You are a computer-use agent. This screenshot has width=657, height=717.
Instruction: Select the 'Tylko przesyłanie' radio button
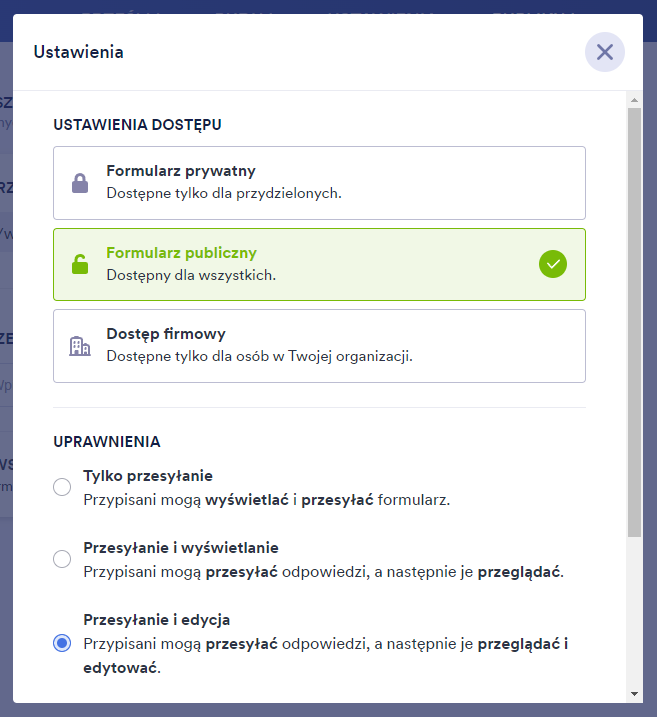[x=62, y=487]
